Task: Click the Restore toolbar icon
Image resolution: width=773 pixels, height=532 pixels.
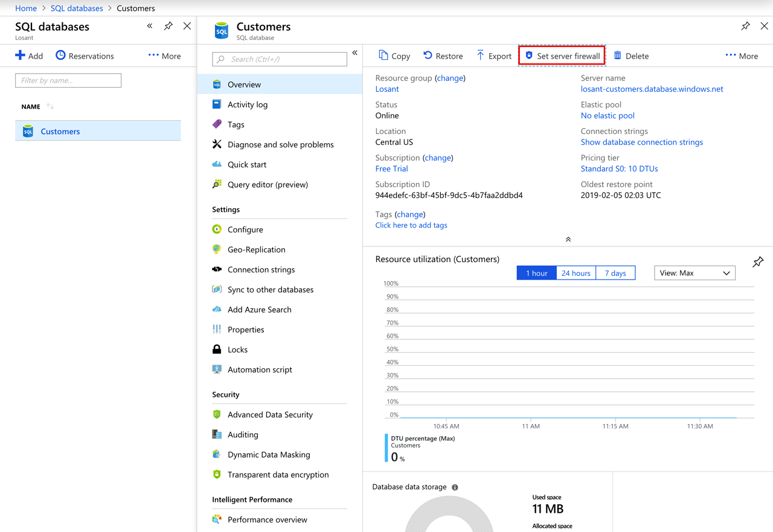Action: (x=428, y=56)
